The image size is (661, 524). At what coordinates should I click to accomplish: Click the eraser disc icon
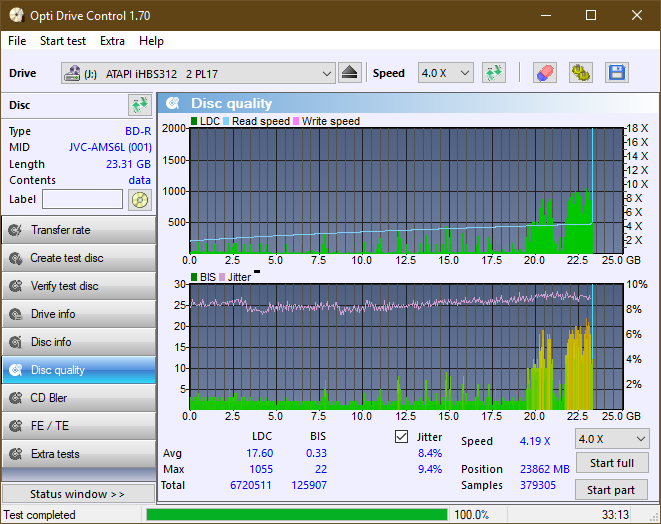(545, 73)
